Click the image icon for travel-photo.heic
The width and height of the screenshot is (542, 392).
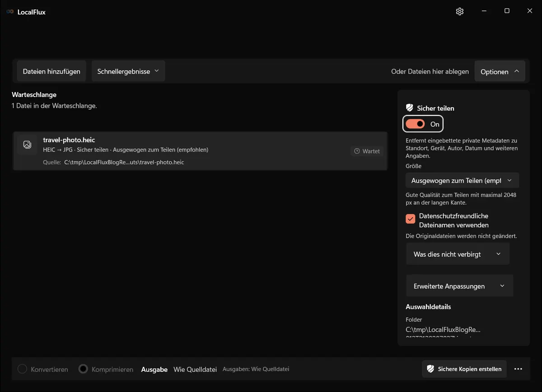[27, 144]
